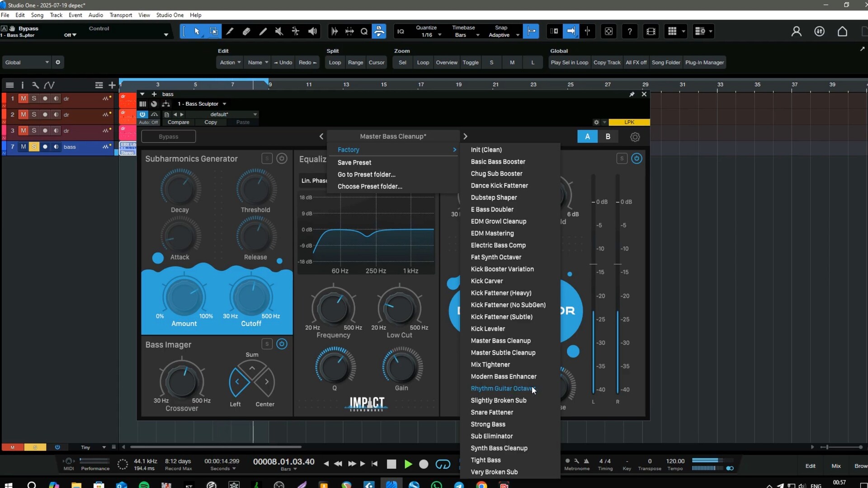The height and width of the screenshot is (488, 868).
Task: Open Quantize 1/16 dropdown
Action: tap(427, 35)
